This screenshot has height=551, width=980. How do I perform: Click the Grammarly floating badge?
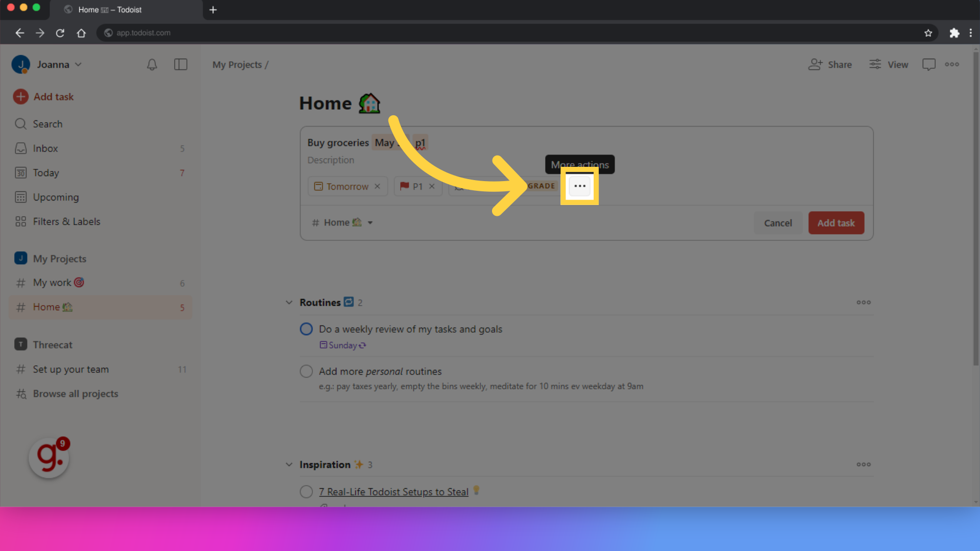[x=49, y=458]
